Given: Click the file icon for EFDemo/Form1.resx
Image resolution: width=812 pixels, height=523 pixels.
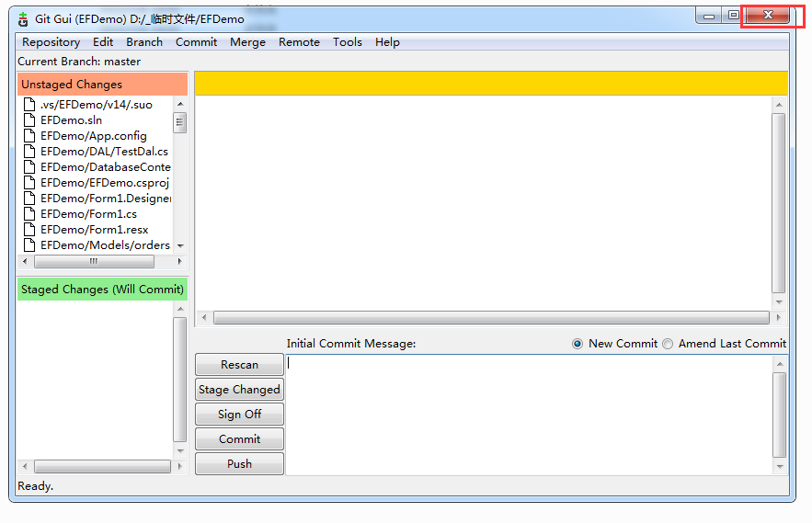Looking at the screenshot, I should [x=29, y=230].
